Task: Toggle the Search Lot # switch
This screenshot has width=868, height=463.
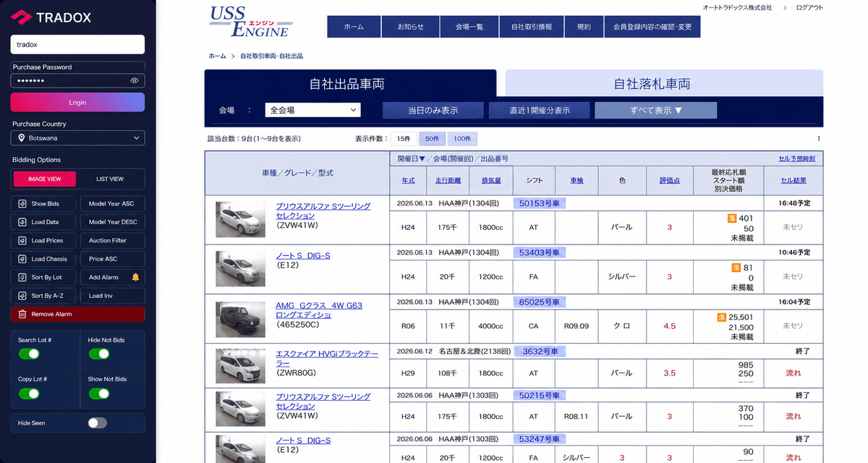Action: 29,354
